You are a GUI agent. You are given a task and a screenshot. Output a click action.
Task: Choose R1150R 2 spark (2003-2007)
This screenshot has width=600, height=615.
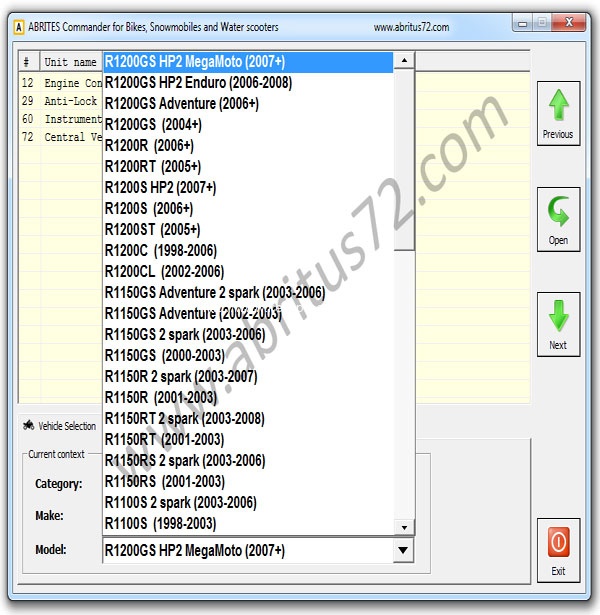248,377
